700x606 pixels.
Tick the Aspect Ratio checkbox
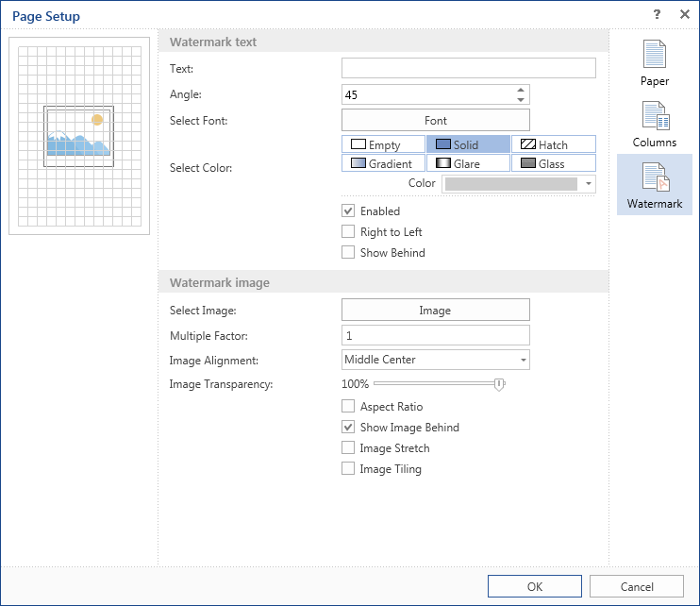[349, 407]
